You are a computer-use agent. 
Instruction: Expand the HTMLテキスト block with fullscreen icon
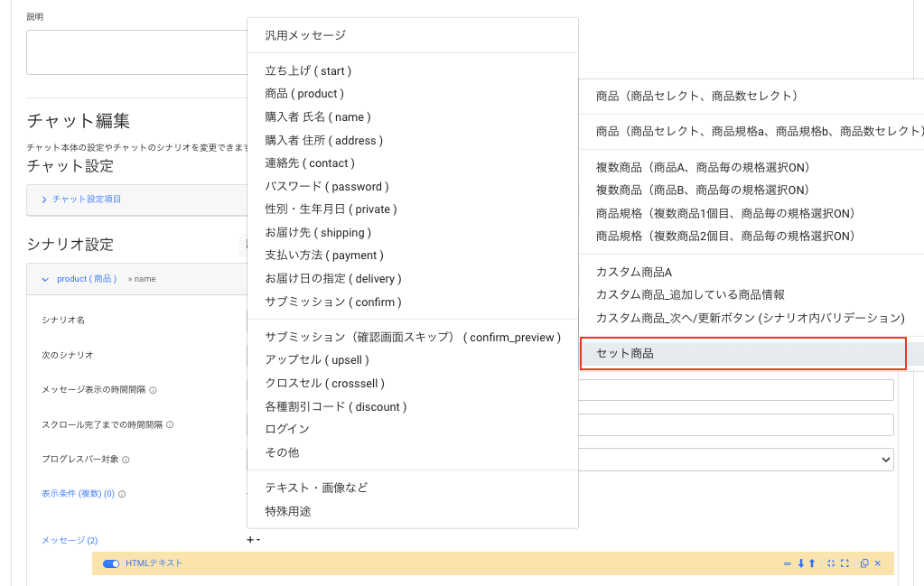coord(845,563)
